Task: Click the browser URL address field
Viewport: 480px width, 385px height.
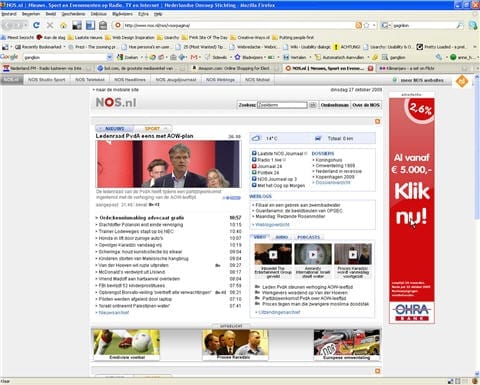Action: tap(238, 25)
